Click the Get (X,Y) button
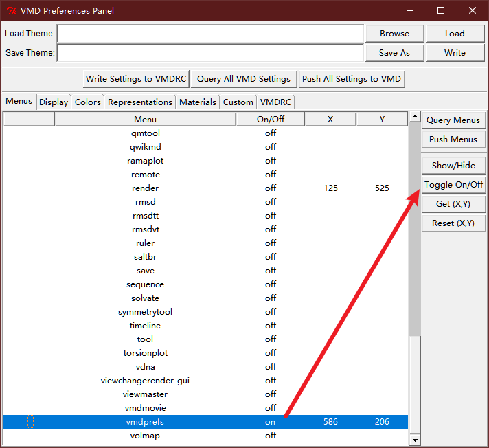 click(x=453, y=204)
